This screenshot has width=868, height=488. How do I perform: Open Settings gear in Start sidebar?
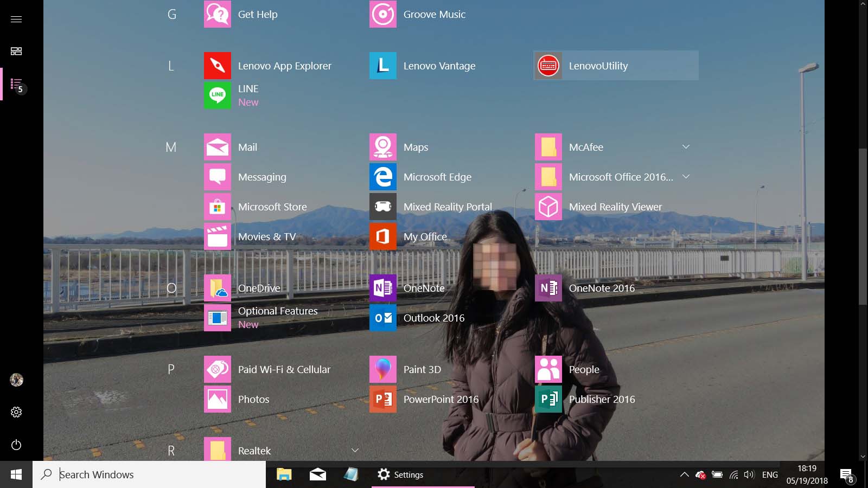tap(16, 412)
